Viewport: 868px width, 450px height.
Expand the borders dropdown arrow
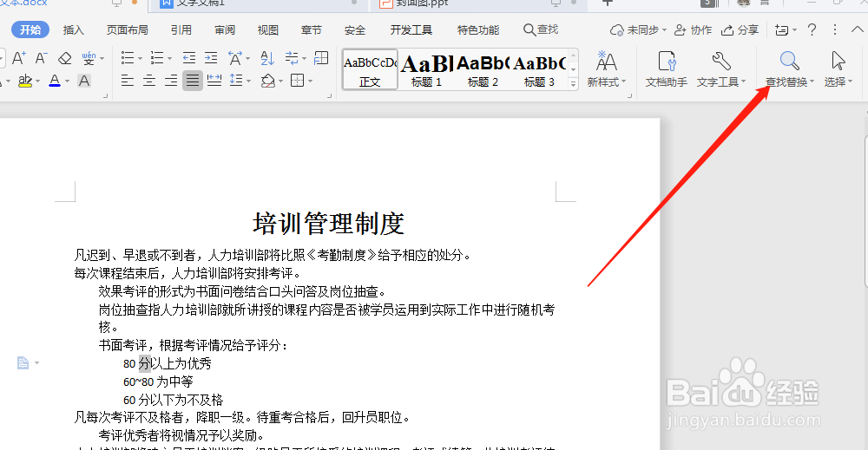pos(310,82)
